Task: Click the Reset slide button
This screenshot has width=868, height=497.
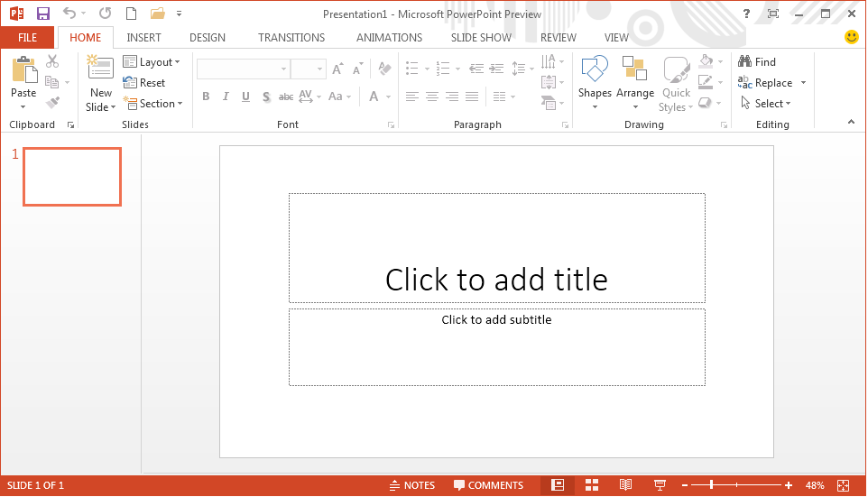Action: coord(144,82)
